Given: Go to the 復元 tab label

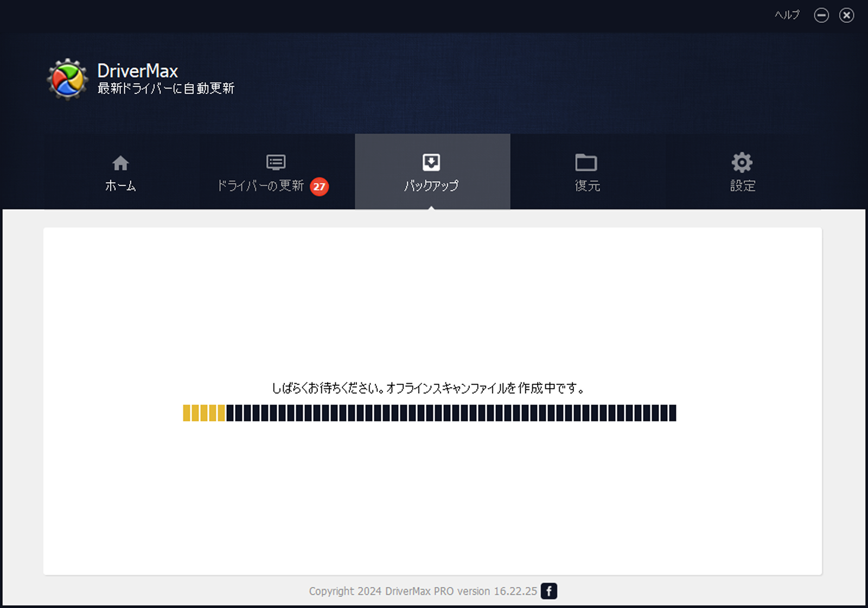Looking at the screenshot, I should (587, 186).
